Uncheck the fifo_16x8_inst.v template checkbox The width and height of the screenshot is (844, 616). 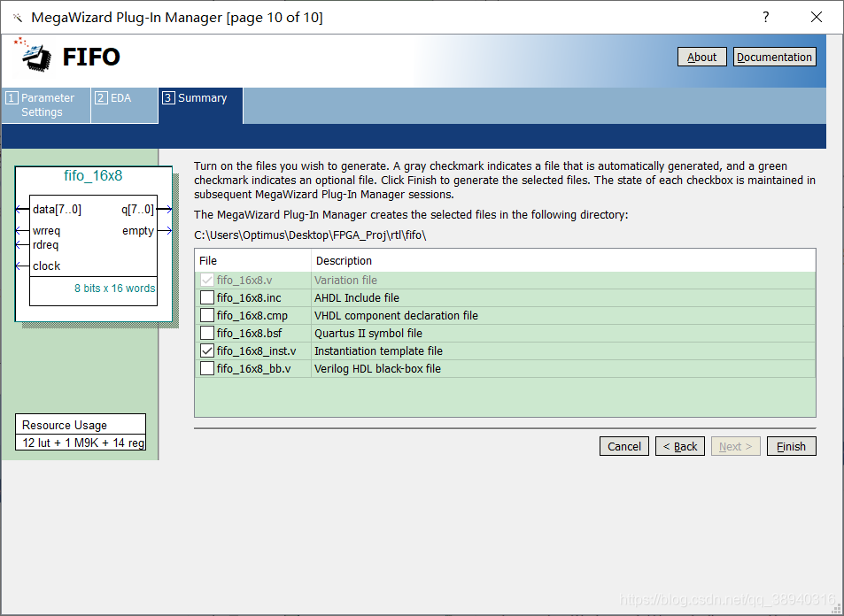(x=206, y=350)
